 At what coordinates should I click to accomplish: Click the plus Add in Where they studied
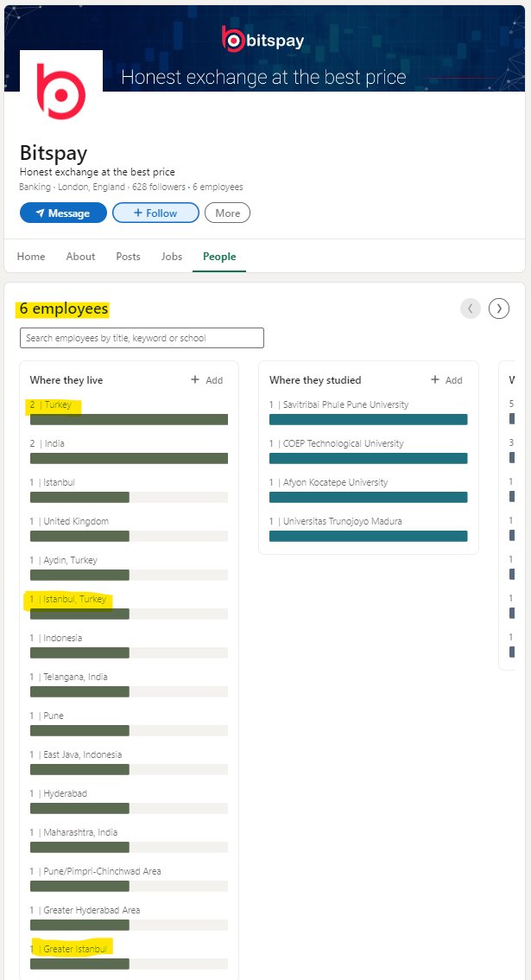tap(446, 380)
